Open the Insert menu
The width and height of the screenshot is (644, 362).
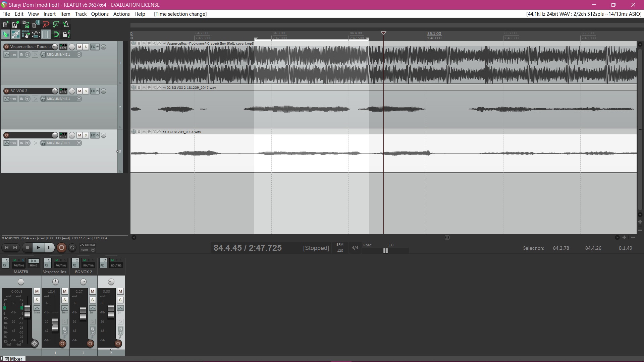pos(49,14)
